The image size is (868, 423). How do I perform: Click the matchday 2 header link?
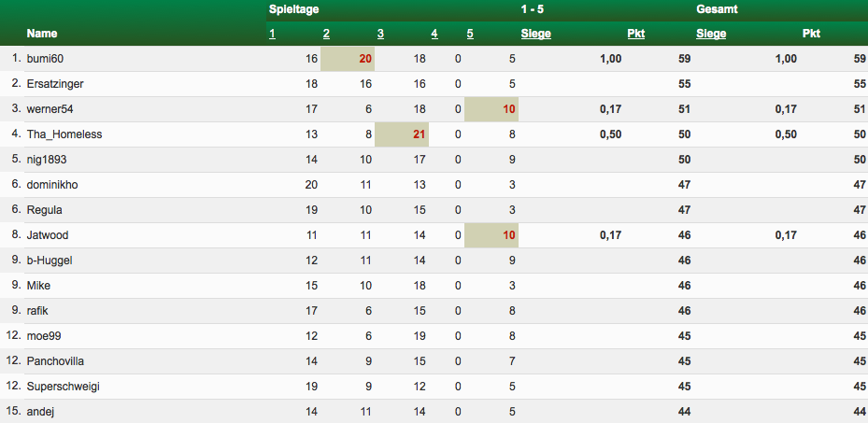point(326,35)
